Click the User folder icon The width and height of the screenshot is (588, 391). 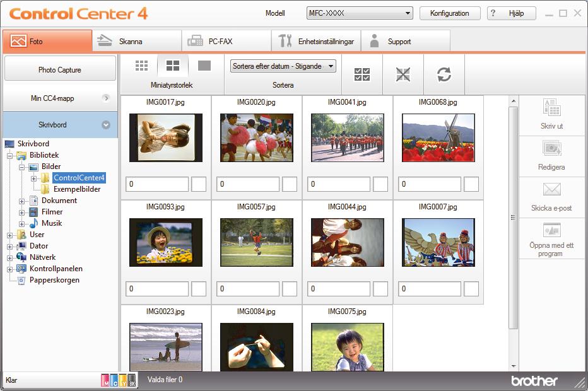21,235
